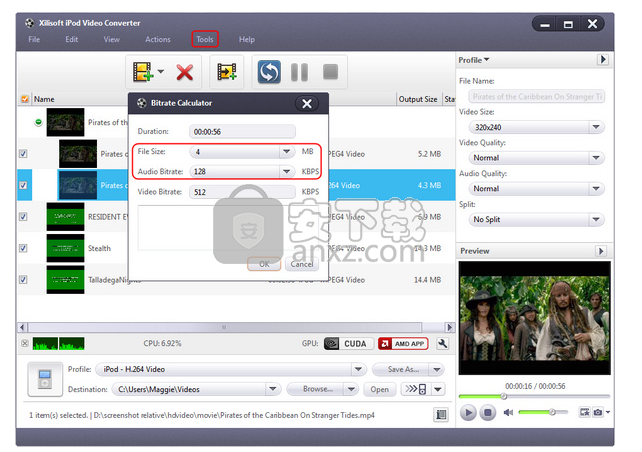Screen dimensions: 642x452
Task: Stop conversion using the Stop icon
Action: coord(330,72)
